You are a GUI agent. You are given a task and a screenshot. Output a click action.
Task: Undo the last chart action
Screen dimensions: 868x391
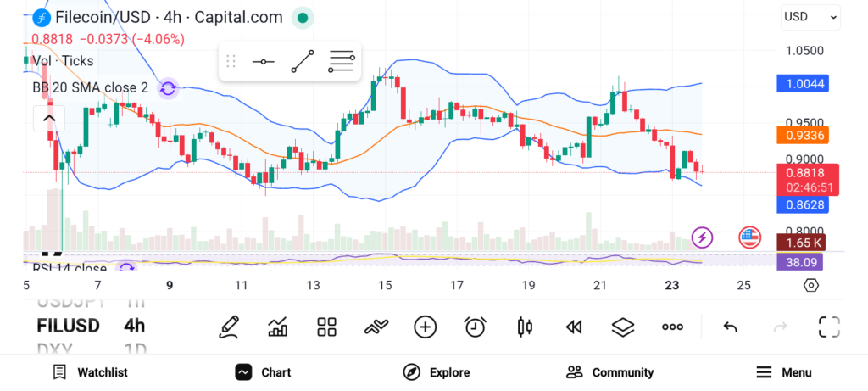[730, 327]
